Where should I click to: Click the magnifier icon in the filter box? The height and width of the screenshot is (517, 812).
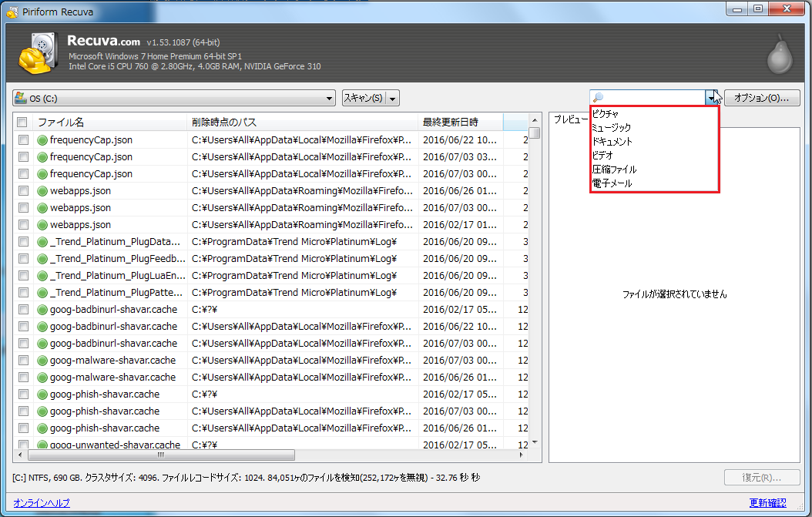(598, 97)
